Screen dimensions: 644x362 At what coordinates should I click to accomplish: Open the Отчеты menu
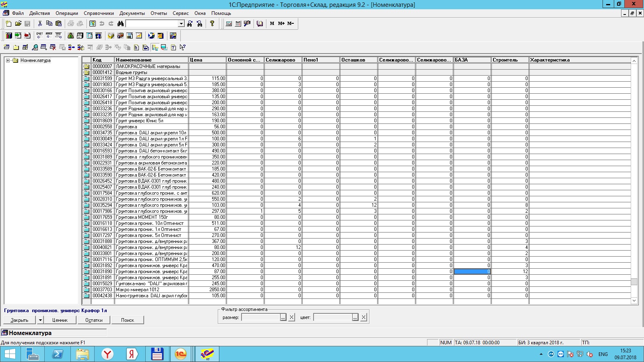(x=159, y=13)
